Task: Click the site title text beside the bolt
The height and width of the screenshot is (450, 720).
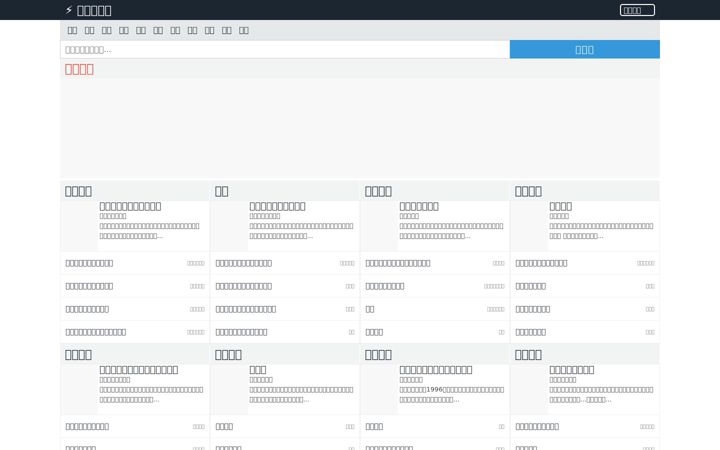Action: point(94,10)
